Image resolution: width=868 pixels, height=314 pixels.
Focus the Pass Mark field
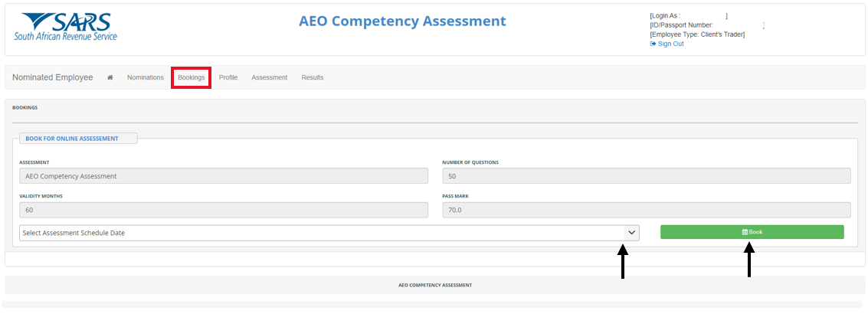(646, 210)
